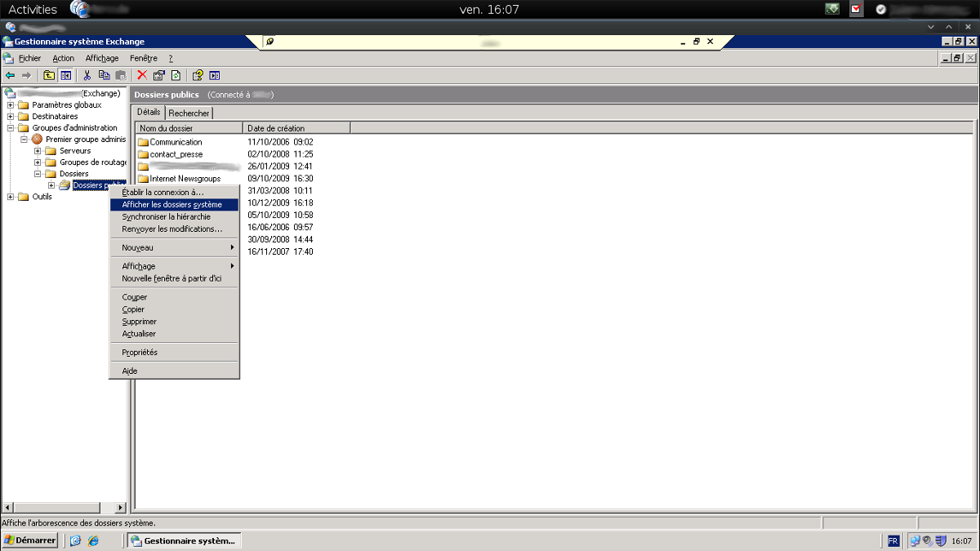This screenshot has height=551, width=980.
Task: Expand the Destinataires tree node
Action: point(11,117)
